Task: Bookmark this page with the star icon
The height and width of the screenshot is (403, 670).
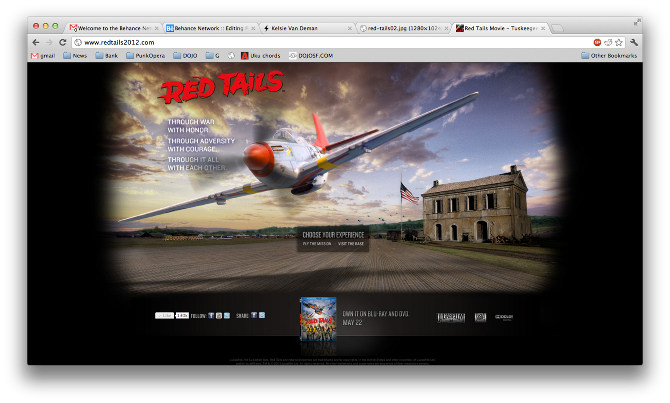Action: [619, 42]
